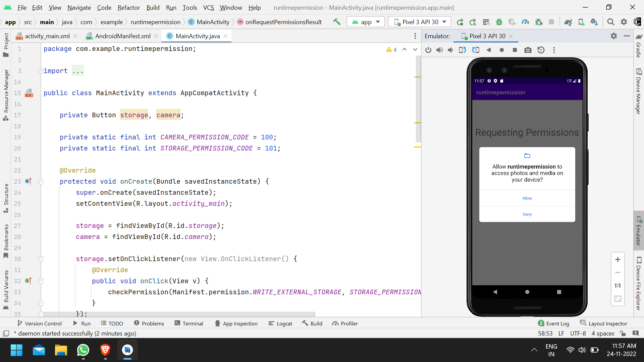The image size is (644, 362).
Task: Rotate the emulator counterclockwise
Action: (463, 50)
